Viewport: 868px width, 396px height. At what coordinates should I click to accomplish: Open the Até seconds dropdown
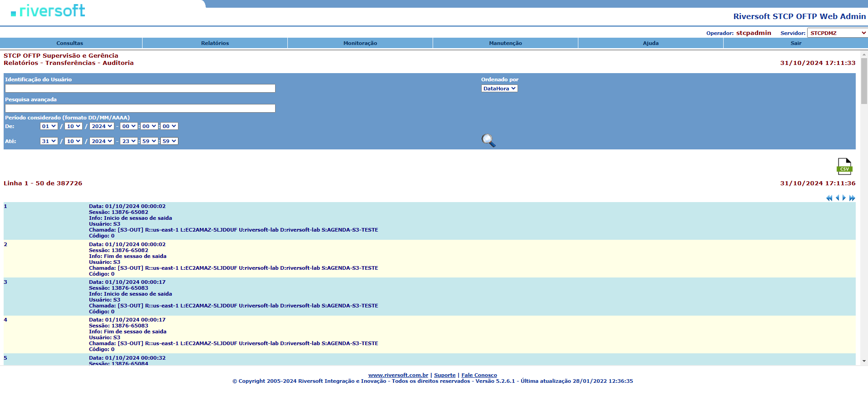tap(169, 141)
